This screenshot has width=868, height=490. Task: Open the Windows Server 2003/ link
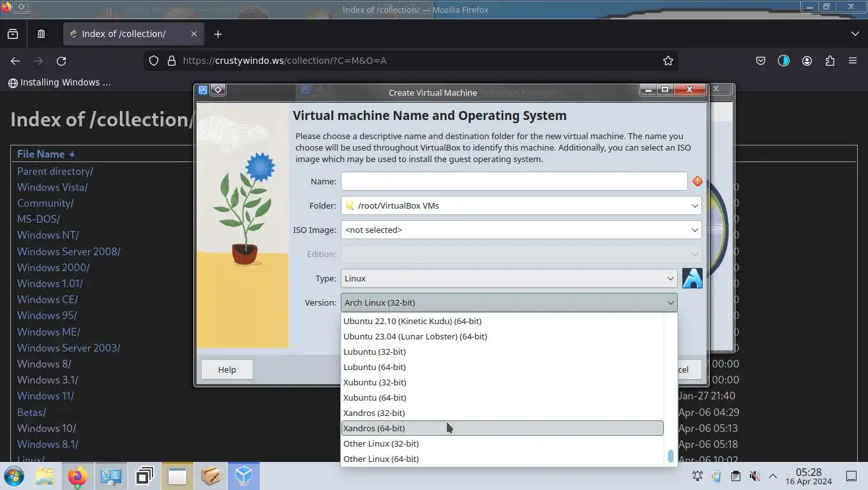point(69,348)
